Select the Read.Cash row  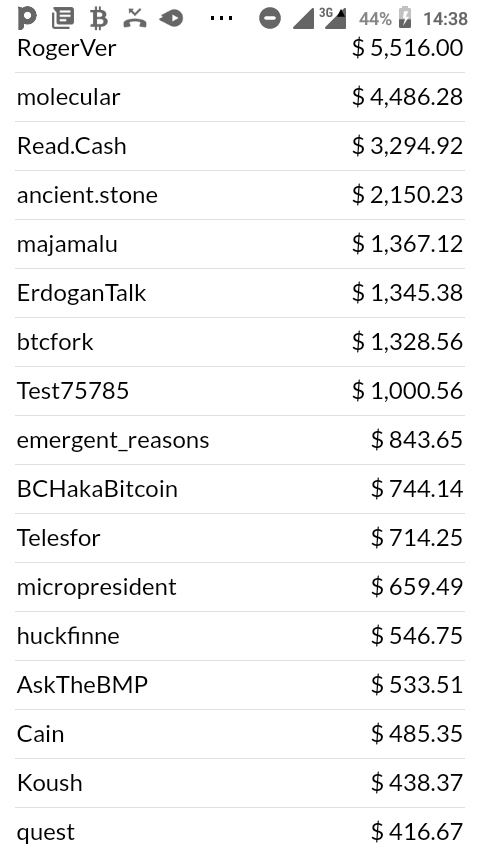pyautogui.click(x=240, y=146)
